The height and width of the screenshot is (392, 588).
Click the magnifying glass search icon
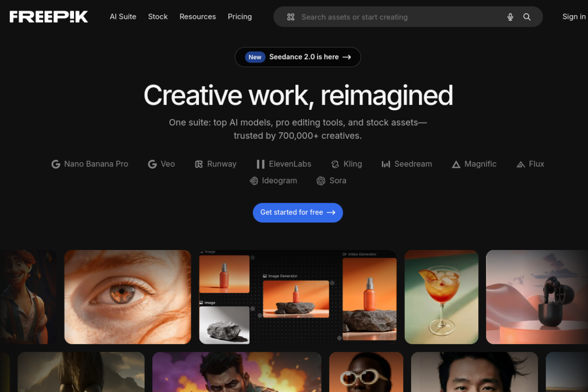click(x=527, y=17)
